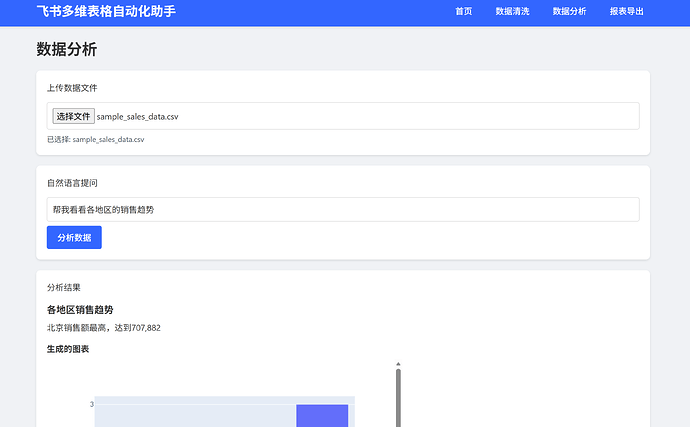The height and width of the screenshot is (427, 690).
Task: Click the 上传数据文件 label
Action: pos(72,88)
